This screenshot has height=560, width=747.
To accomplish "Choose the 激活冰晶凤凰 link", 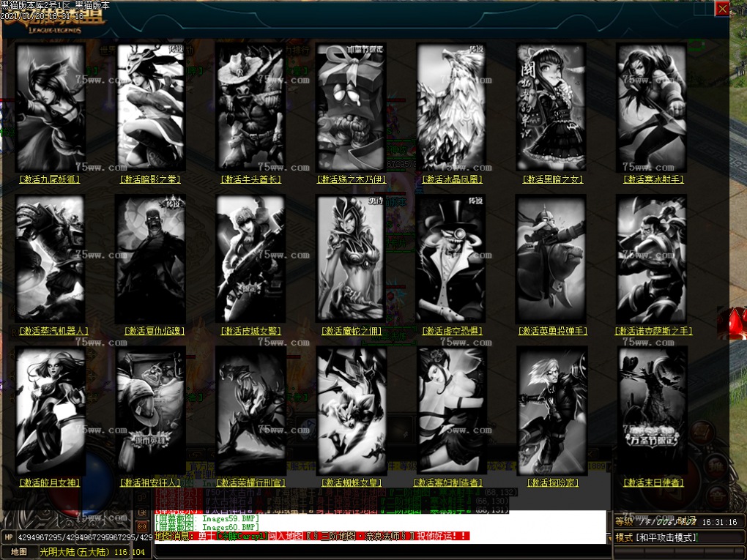I will click(452, 179).
